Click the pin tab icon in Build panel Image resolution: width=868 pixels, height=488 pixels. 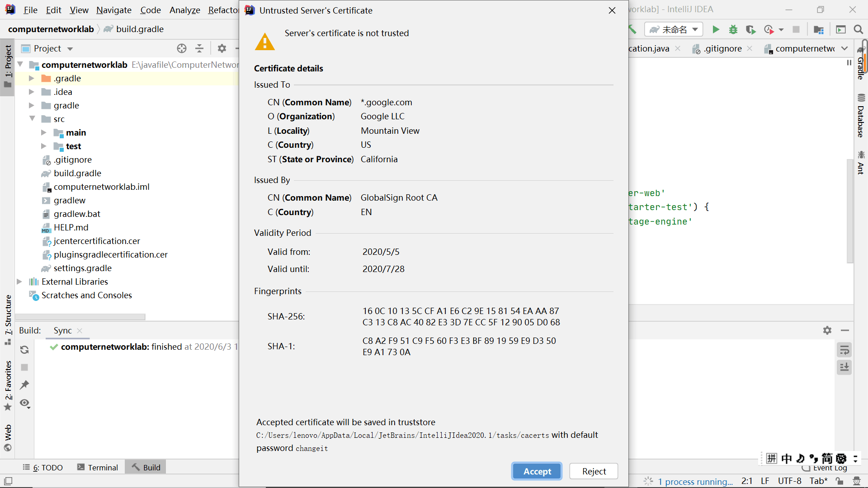24,385
